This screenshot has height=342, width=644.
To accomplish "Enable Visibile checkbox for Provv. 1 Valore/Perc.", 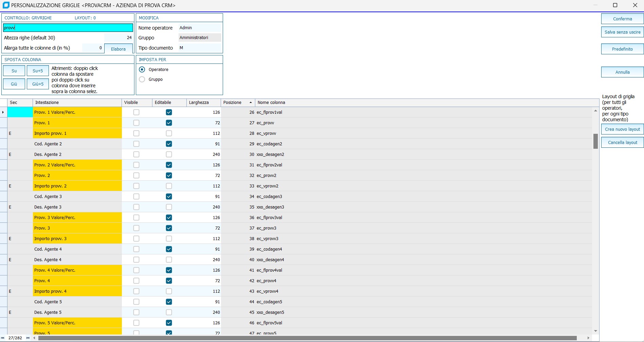I will point(136,112).
